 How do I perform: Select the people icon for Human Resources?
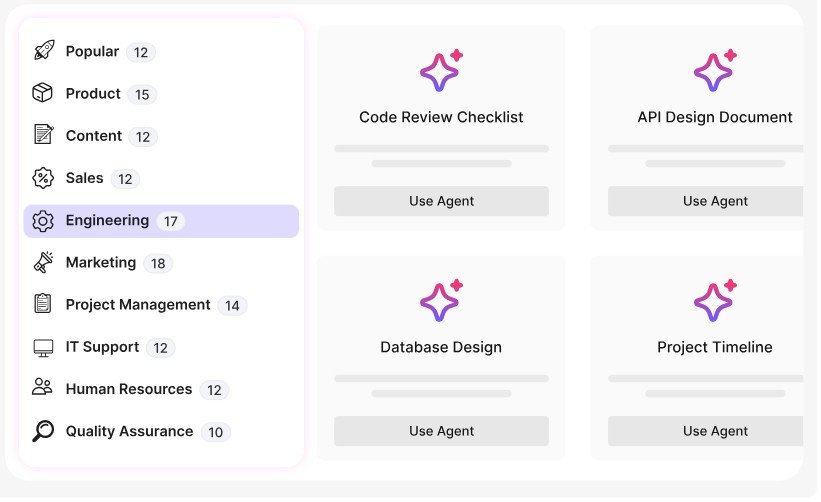42,387
